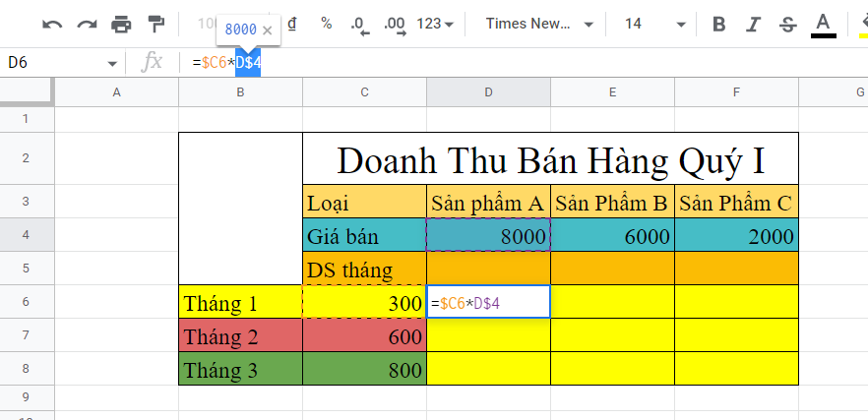Click the Sản Phẩm C cell
Image resolution: width=868 pixels, height=420 pixels.
[x=736, y=202]
